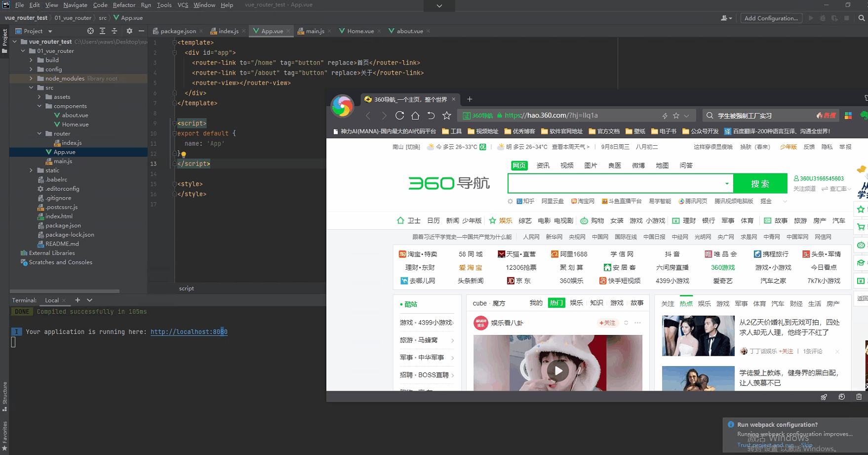This screenshot has width=868, height=455.
Task: Switch to the Home.vue editor tab
Action: (360, 31)
